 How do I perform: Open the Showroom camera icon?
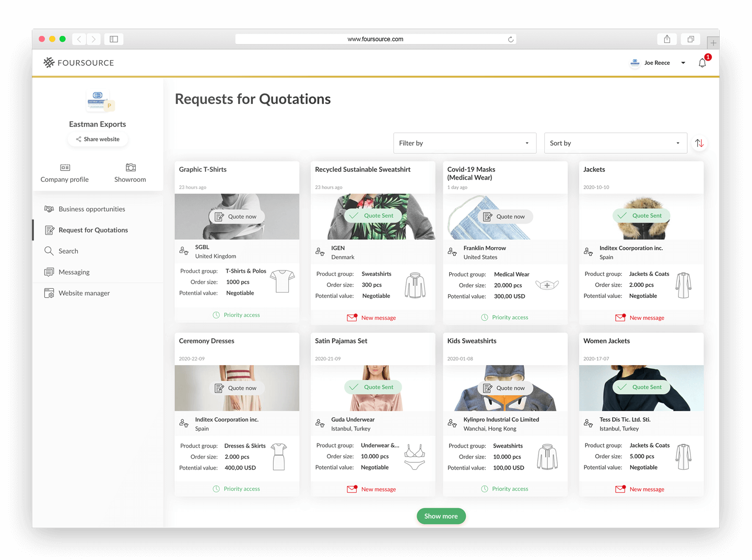131,168
